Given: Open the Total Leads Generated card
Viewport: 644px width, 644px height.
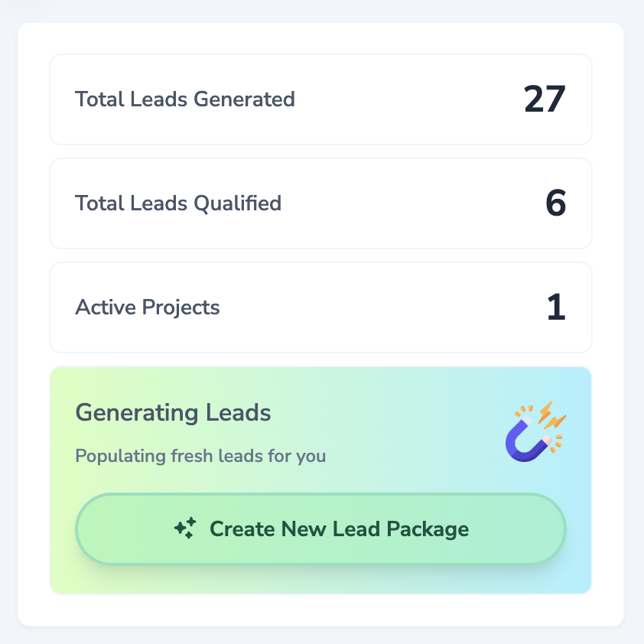Looking at the screenshot, I should [320, 99].
